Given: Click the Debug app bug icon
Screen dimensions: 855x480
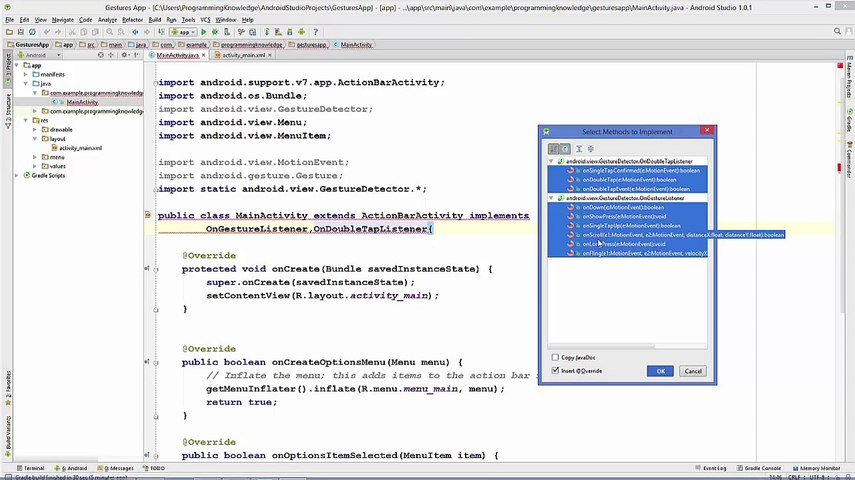Looking at the screenshot, I should (x=215, y=32).
